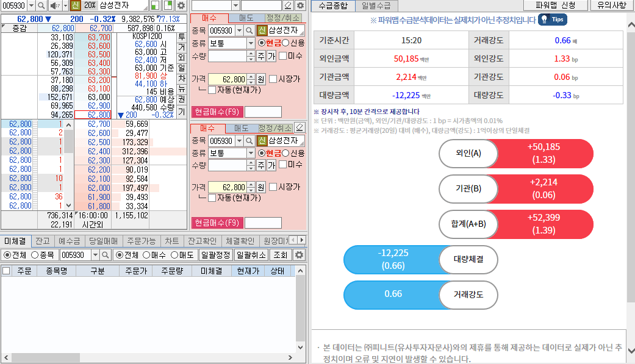
Task: Open the 잔고 tab
Action: click(43, 241)
